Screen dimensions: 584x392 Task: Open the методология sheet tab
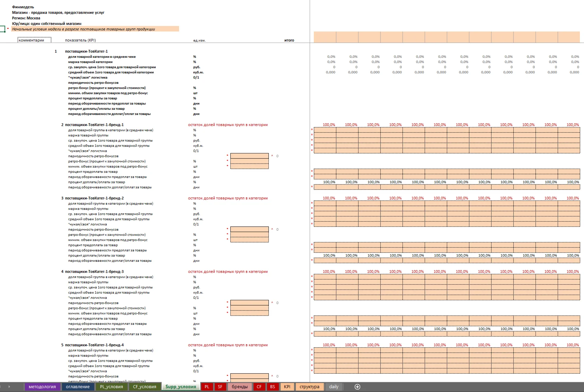[x=42, y=387]
